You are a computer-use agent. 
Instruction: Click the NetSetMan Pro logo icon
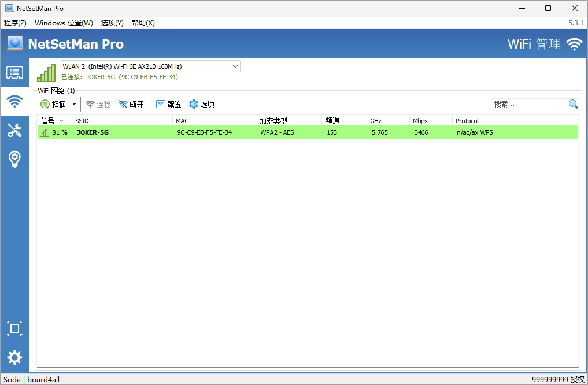(x=14, y=43)
